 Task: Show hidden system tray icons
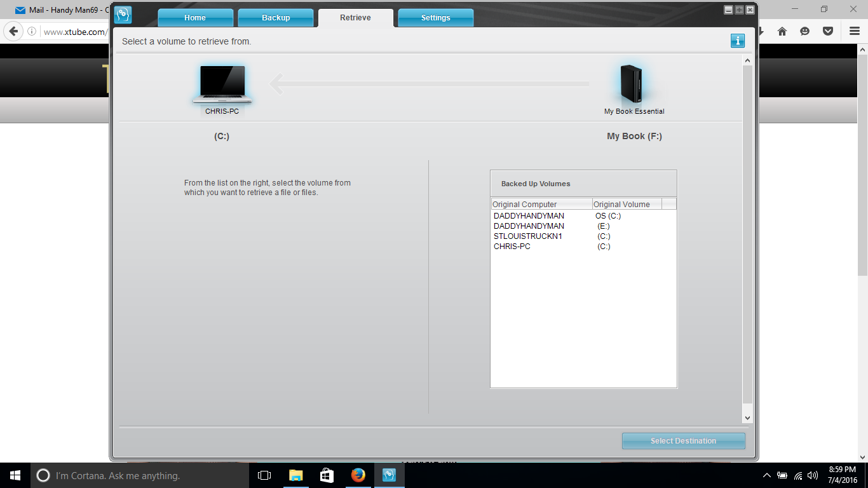767,475
